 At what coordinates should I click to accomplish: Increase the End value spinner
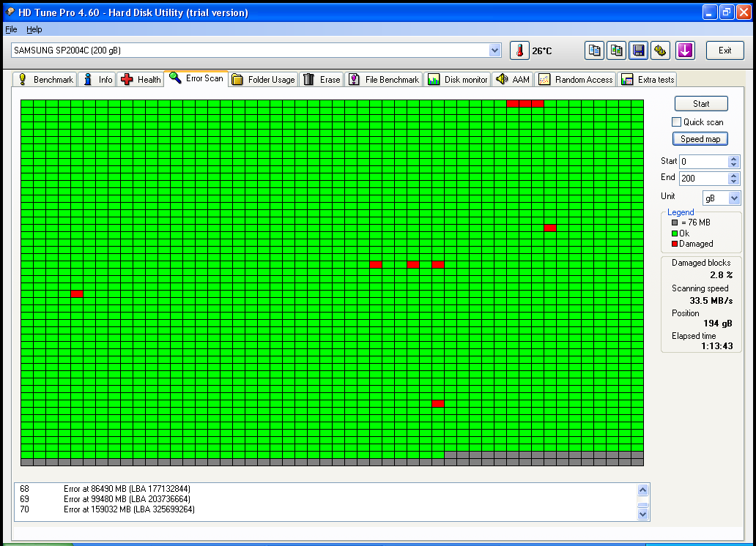[x=733, y=176]
